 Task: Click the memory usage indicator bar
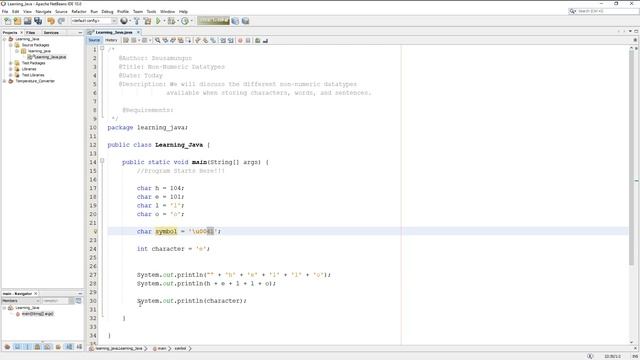tap(213, 21)
